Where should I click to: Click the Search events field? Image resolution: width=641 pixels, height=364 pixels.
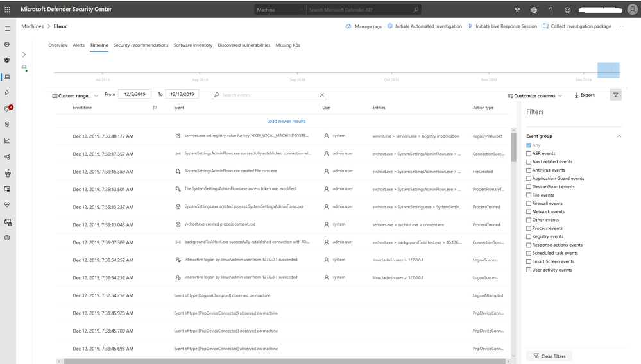point(269,95)
